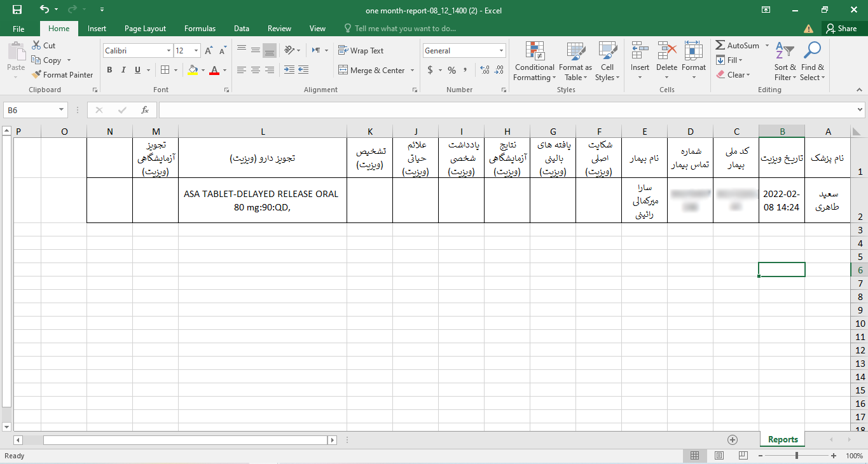
Task: Switch to the Formulas tab
Action: pos(200,29)
